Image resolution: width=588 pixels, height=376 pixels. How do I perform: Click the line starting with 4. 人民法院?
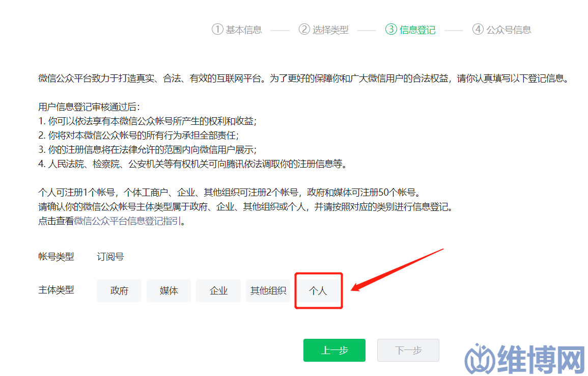192,164
